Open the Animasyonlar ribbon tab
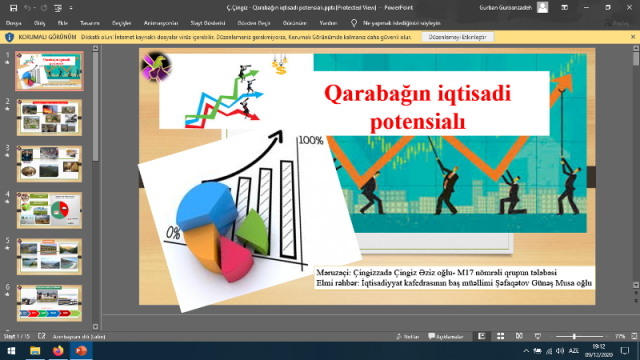Viewport: 640px width, 360px height. 161,23
